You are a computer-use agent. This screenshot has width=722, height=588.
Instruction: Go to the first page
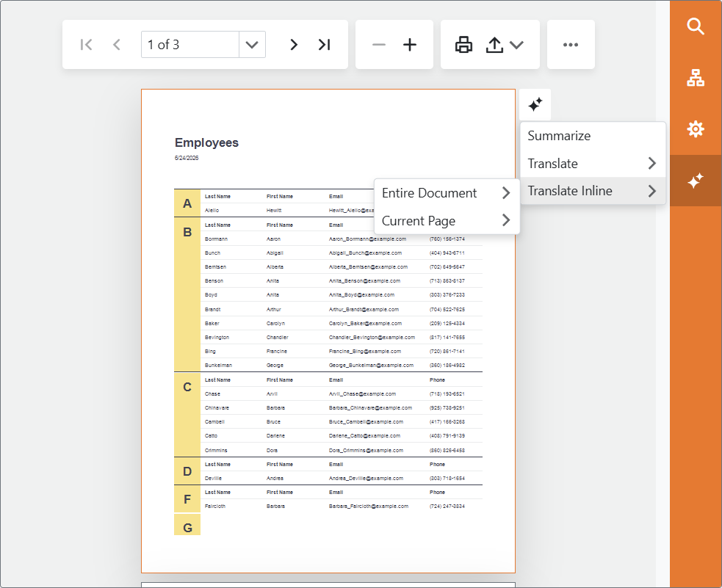86,45
